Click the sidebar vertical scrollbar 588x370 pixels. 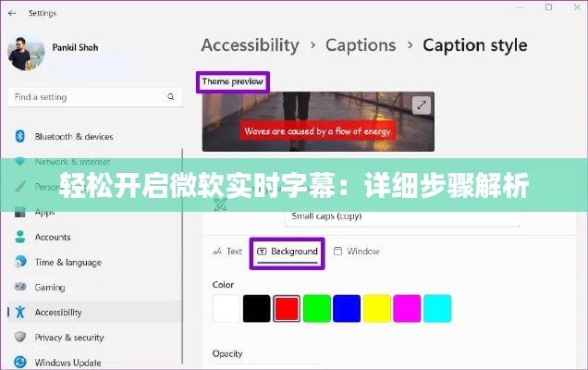pyautogui.click(x=183, y=256)
